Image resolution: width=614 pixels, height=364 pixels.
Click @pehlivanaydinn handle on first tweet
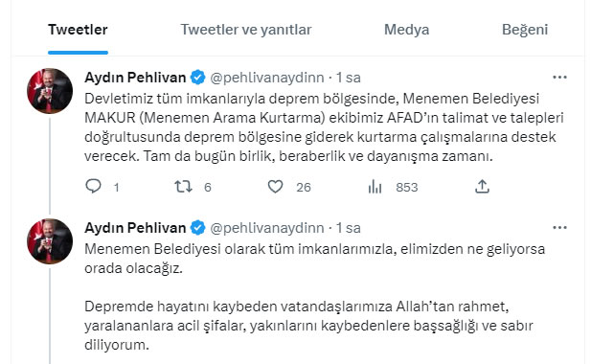(267, 78)
